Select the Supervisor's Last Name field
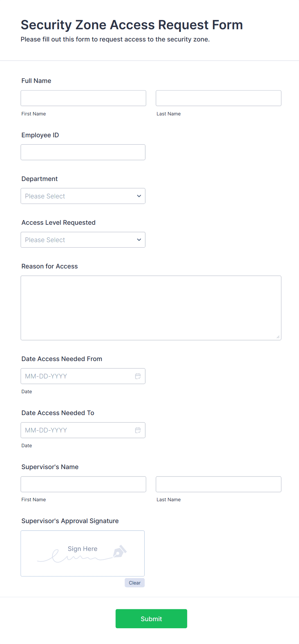 click(218, 484)
